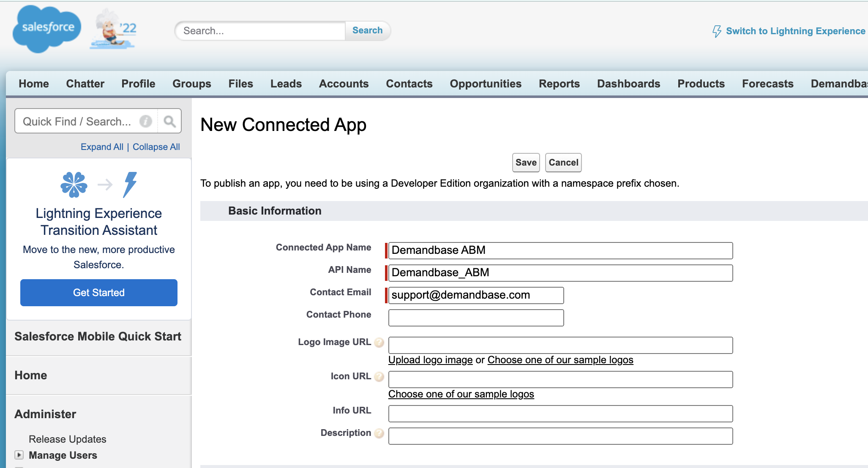Image resolution: width=868 pixels, height=468 pixels.
Task: Click the Get Started button
Action: coord(99,293)
